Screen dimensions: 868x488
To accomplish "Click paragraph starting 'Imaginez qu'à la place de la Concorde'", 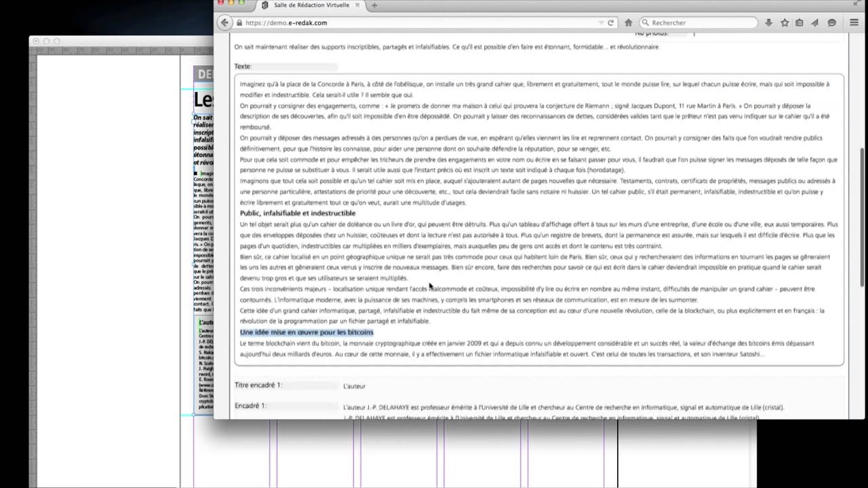I will 534,89.
